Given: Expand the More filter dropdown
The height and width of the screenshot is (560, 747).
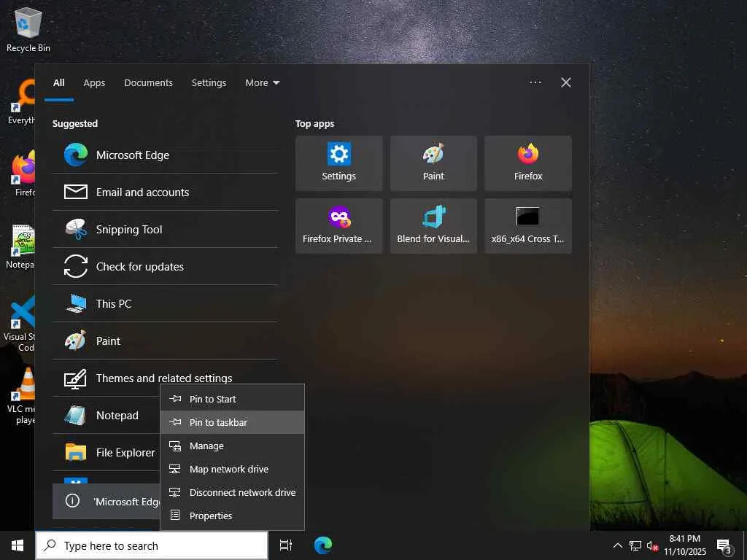Looking at the screenshot, I should pos(262,83).
